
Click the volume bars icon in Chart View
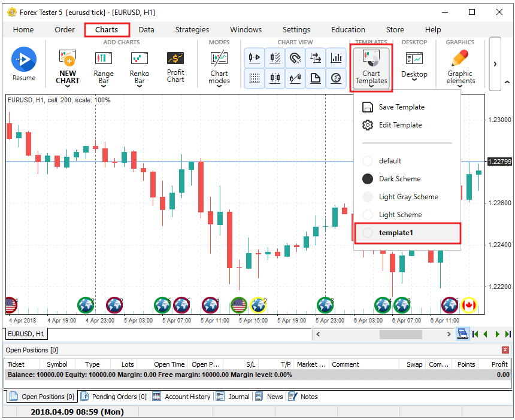tap(337, 58)
